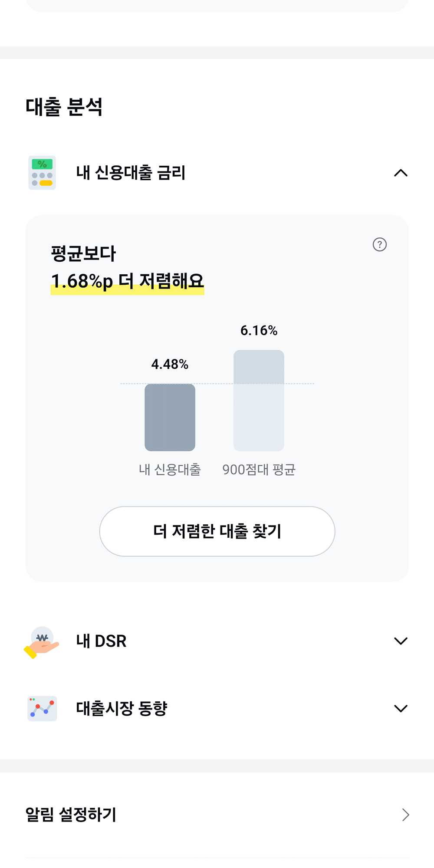Click the hand-with-coin 내 DSR icon

42,642
